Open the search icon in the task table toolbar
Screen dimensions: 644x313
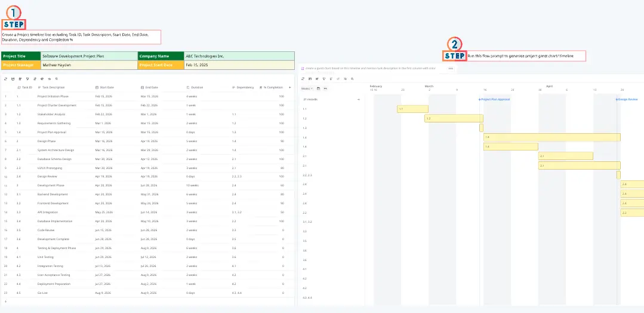(56, 78)
